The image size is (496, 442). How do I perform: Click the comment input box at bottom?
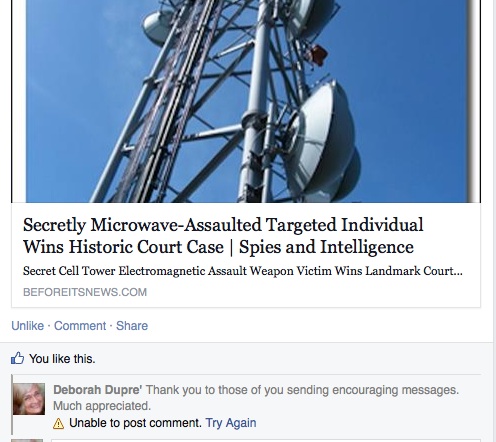[266, 440]
